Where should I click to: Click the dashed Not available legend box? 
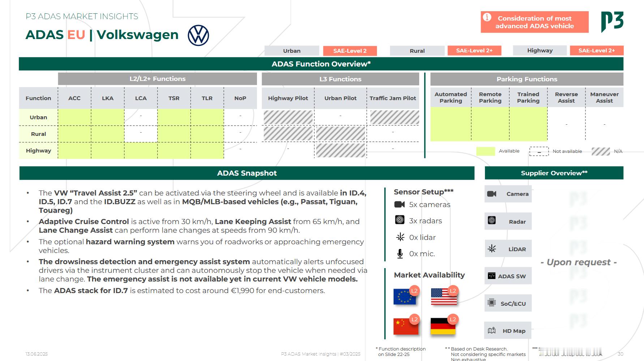coord(539,151)
